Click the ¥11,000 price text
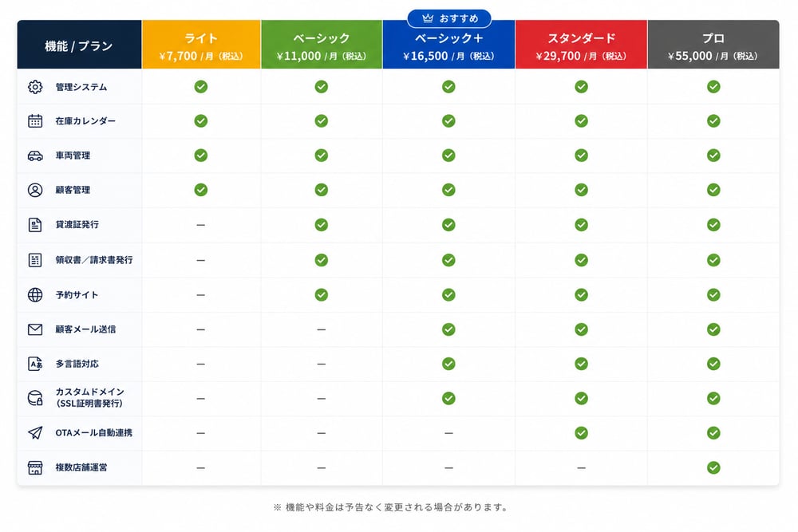 tap(298, 56)
